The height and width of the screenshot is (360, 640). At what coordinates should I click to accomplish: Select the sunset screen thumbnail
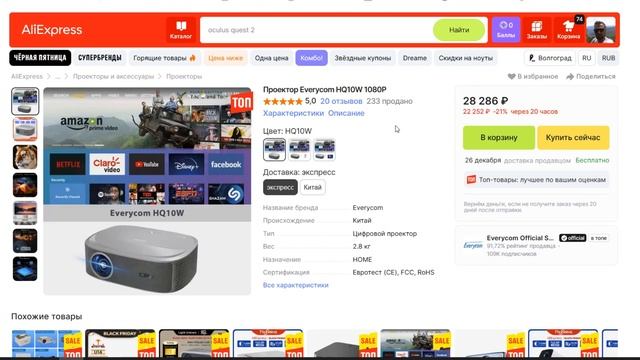pos(25,213)
